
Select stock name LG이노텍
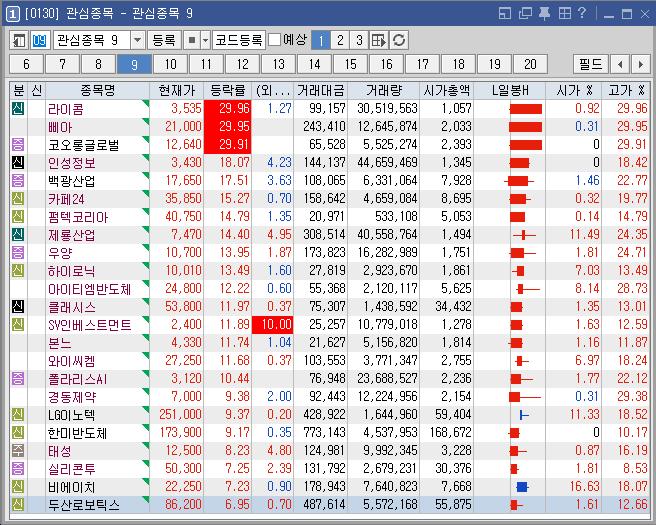point(72,415)
